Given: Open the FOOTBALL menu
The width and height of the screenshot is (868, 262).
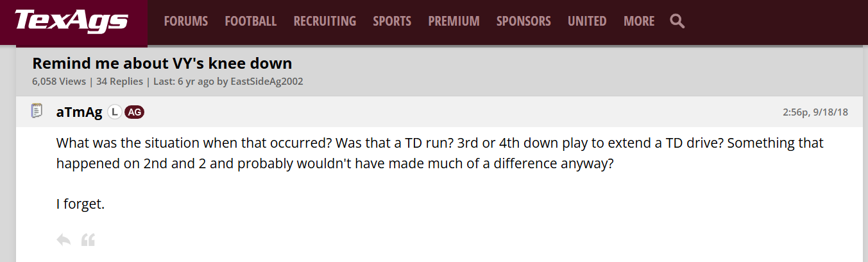Looking at the screenshot, I should 251,21.
